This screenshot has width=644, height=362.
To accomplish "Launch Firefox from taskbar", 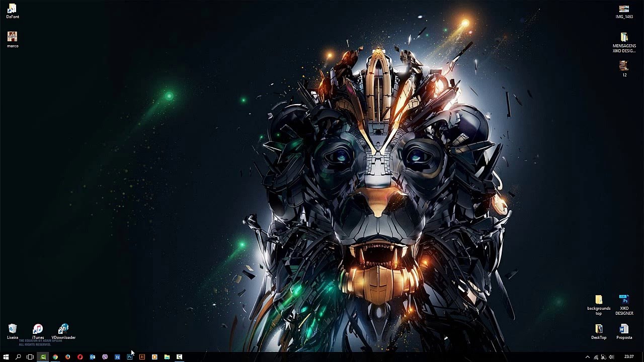I will (67, 357).
